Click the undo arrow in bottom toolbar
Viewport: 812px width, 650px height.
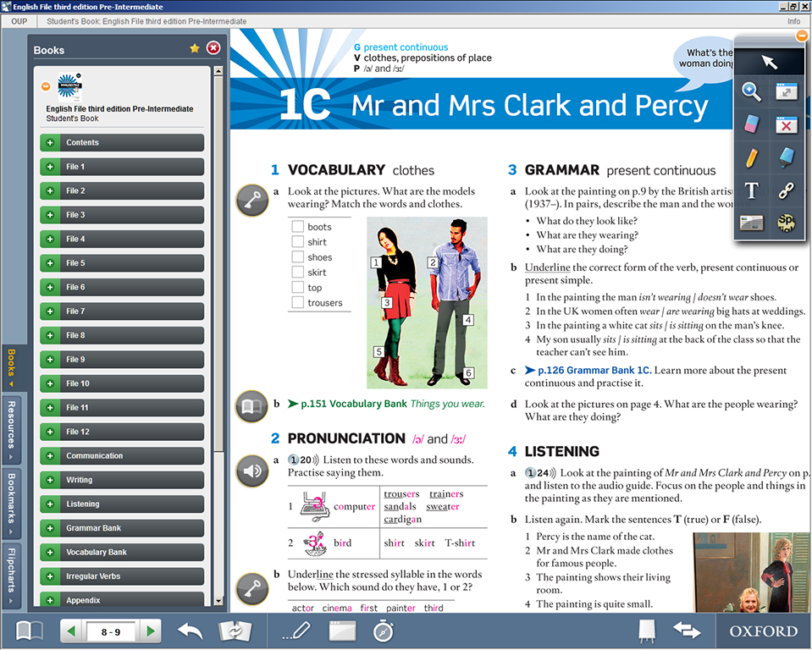pos(191,631)
